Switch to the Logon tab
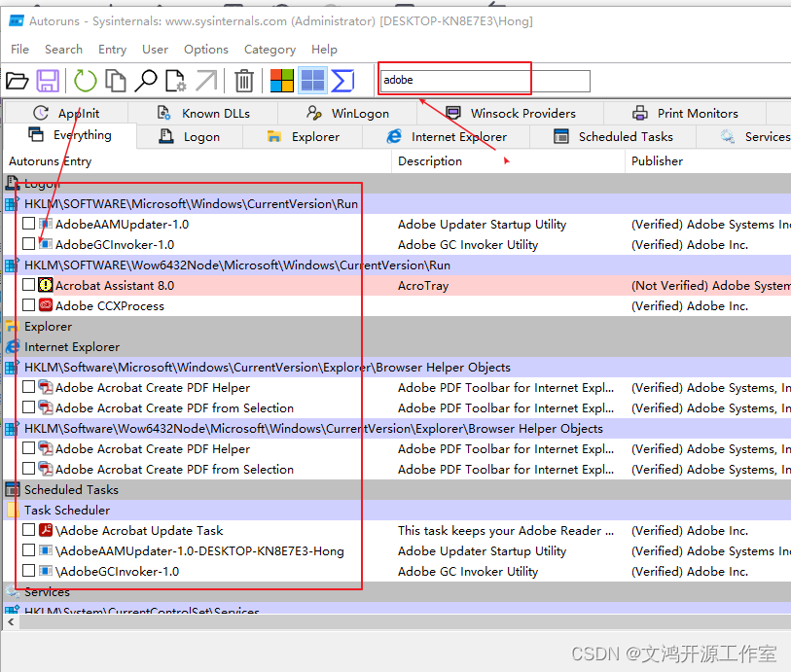791x672 pixels. (x=190, y=136)
